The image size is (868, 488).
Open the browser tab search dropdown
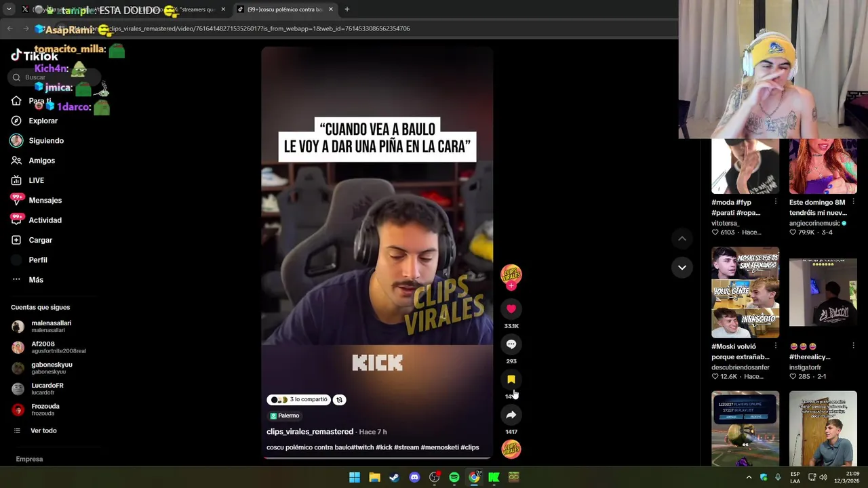point(9,9)
